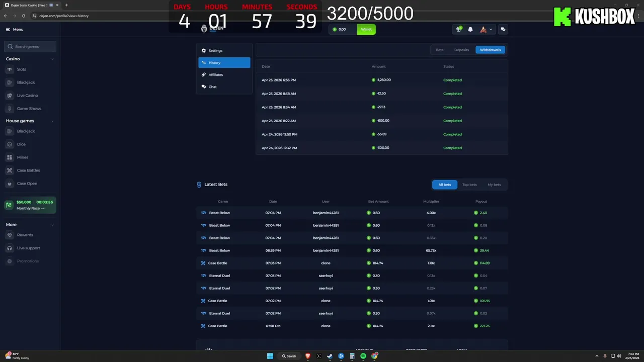
Task: Select Settings in profile menu
Action: pyautogui.click(x=224, y=51)
